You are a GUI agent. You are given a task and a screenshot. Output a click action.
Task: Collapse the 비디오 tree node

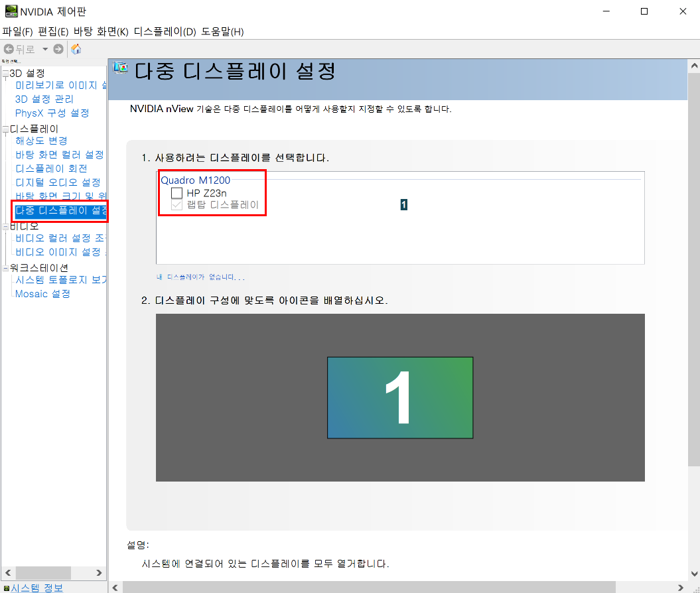[5, 227]
